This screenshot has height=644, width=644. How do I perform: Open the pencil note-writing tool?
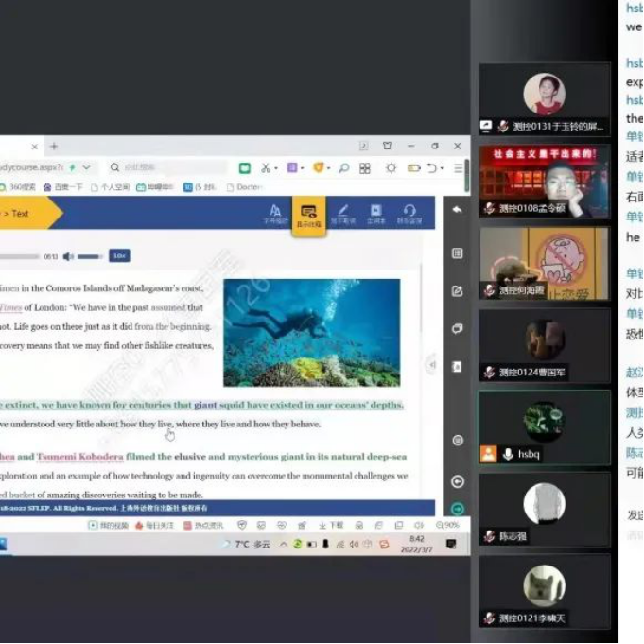pyautogui.click(x=342, y=214)
